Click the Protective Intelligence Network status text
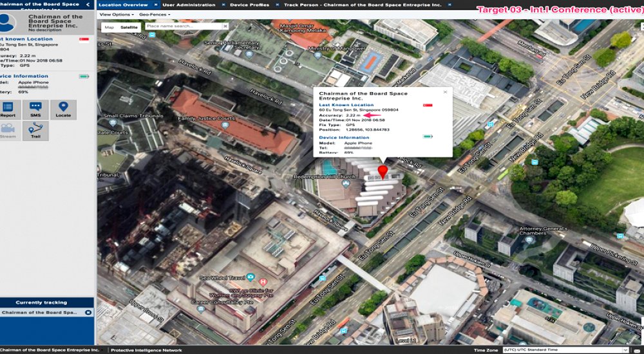 tap(146, 350)
